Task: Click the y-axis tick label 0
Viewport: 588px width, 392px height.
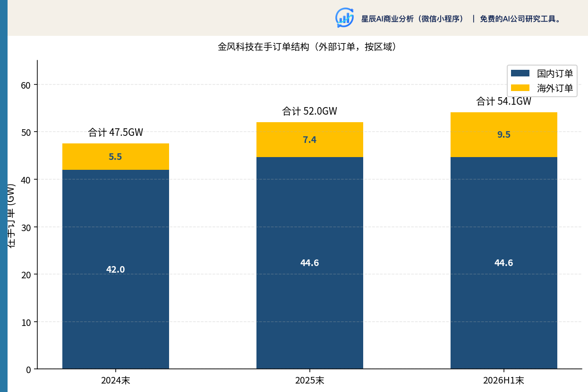Action: pos(28,369)
